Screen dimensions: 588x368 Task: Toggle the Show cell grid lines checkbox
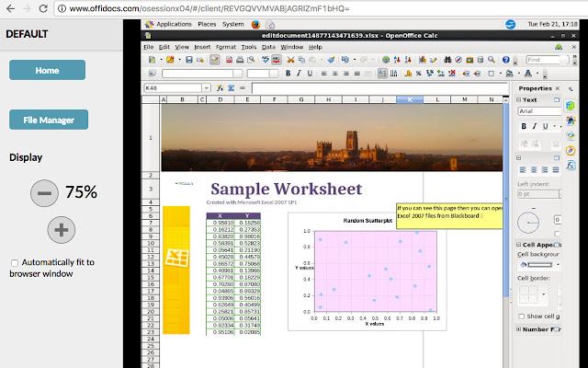click(521, 316)
